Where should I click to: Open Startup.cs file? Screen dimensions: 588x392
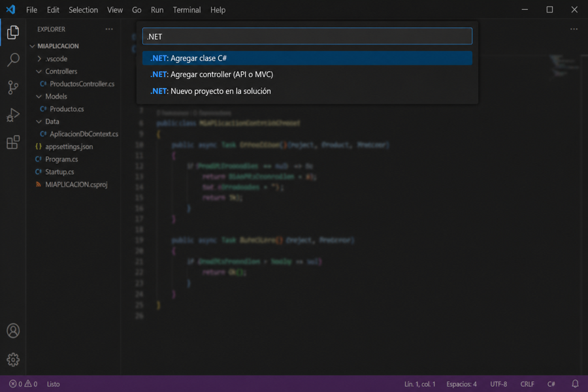click(x=59, y=172)
